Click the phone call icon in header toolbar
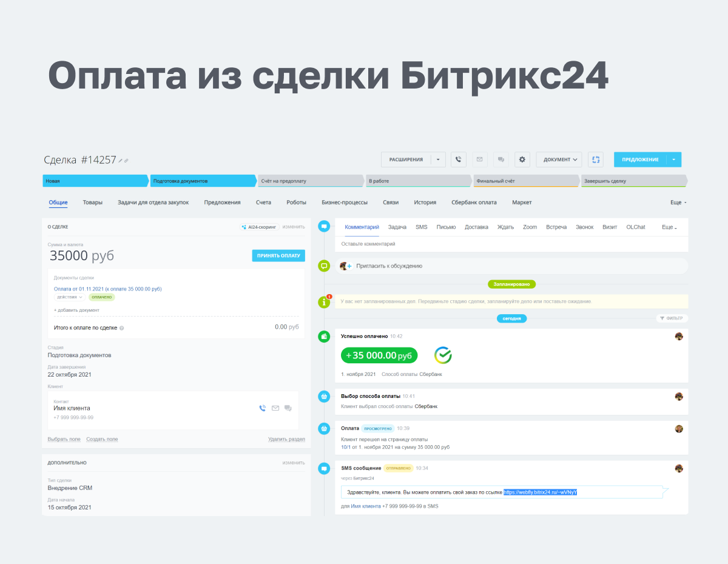 (x=459, y=159)
